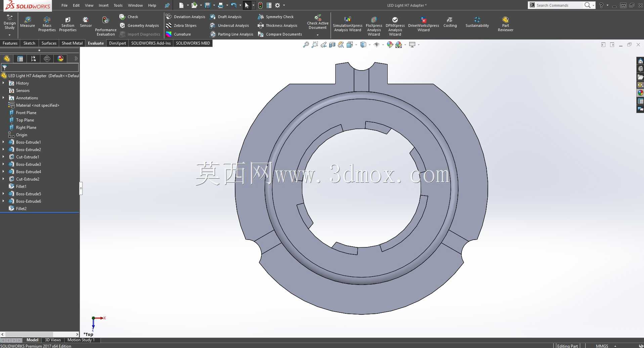This screenshot has width=644, height=348.
Task: Click Apply Scene icon in view toolbar
Action: click(399, 45)
